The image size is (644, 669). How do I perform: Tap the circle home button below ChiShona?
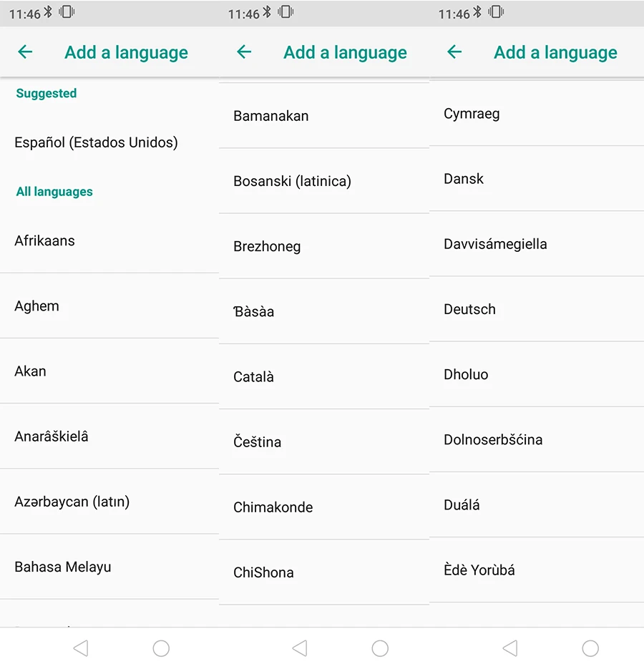(380, 648)
